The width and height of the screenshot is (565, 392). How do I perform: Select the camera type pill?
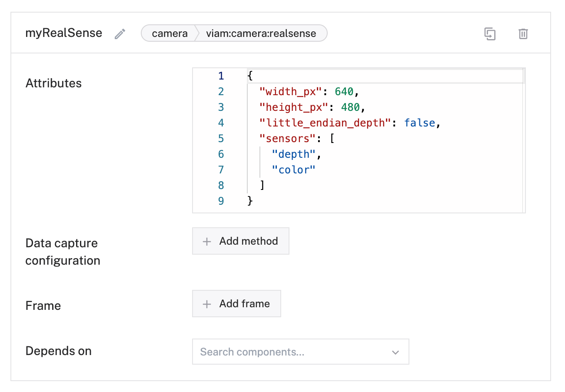[x=169, y=33]
